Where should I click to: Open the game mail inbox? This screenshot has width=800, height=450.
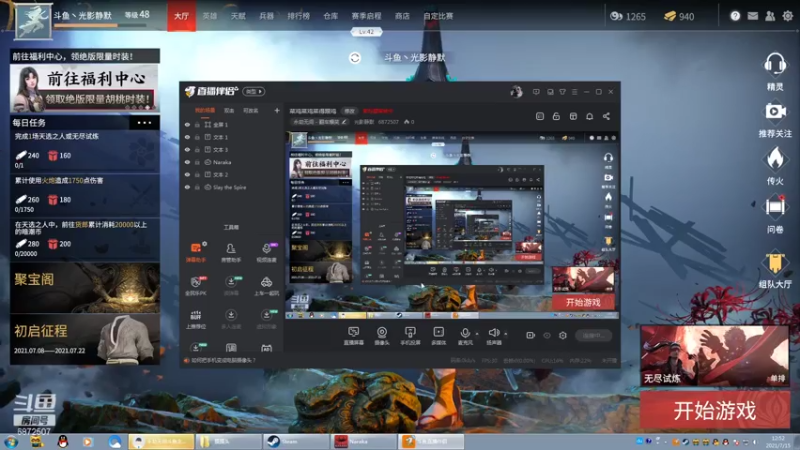[x=753, y=16]
